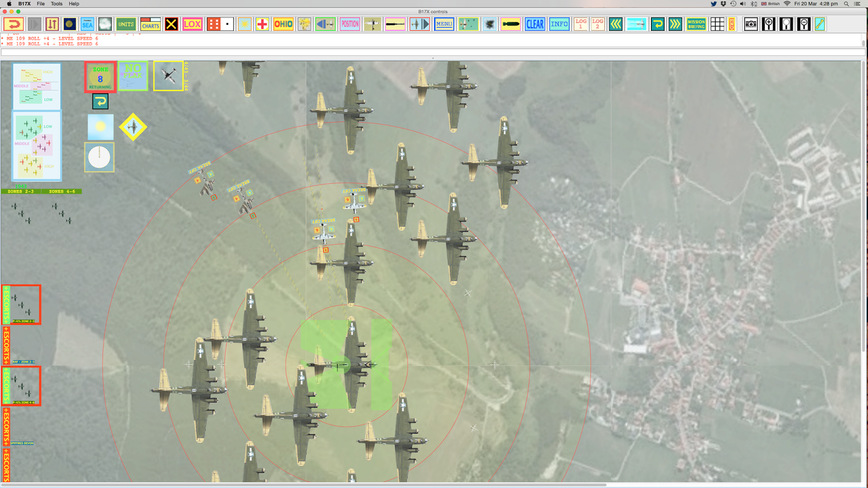The height and width of the screenshot is (488, 868).
Task: Roll the white single-pip die
Action: click(227, 24)
